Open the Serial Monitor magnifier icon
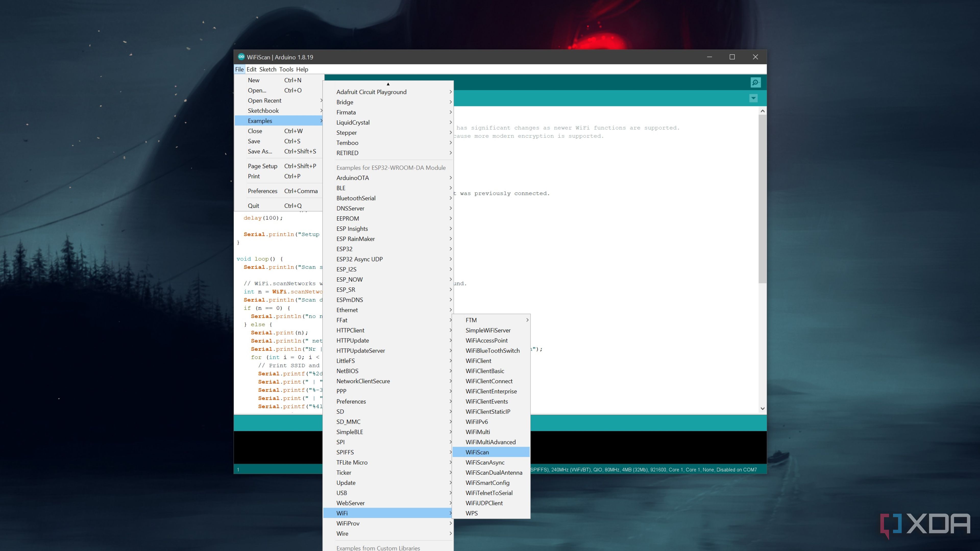The width and height of the screenshot is (980, 551). pos(755,82)
